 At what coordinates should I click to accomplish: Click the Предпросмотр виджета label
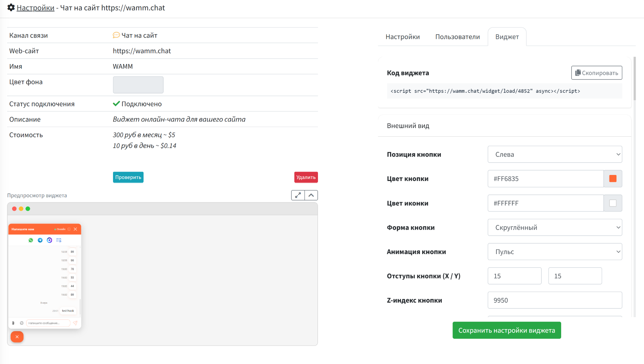point(37,195)
